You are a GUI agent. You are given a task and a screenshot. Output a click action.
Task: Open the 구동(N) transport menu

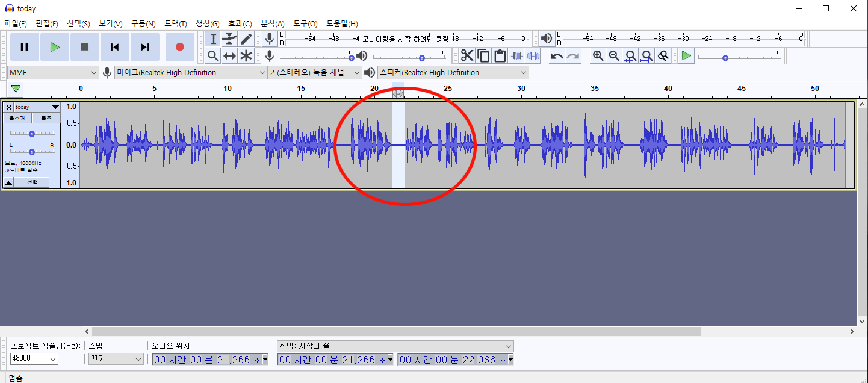click(143, 23)
